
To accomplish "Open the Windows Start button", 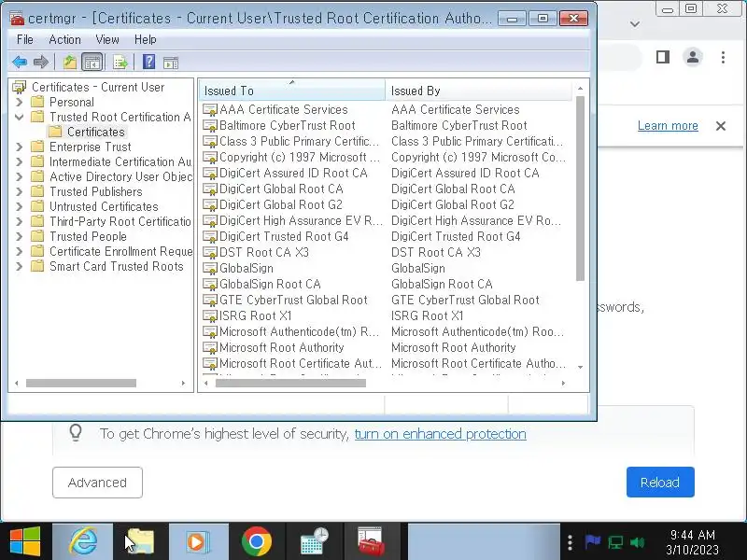I will (x=25, y=542).
